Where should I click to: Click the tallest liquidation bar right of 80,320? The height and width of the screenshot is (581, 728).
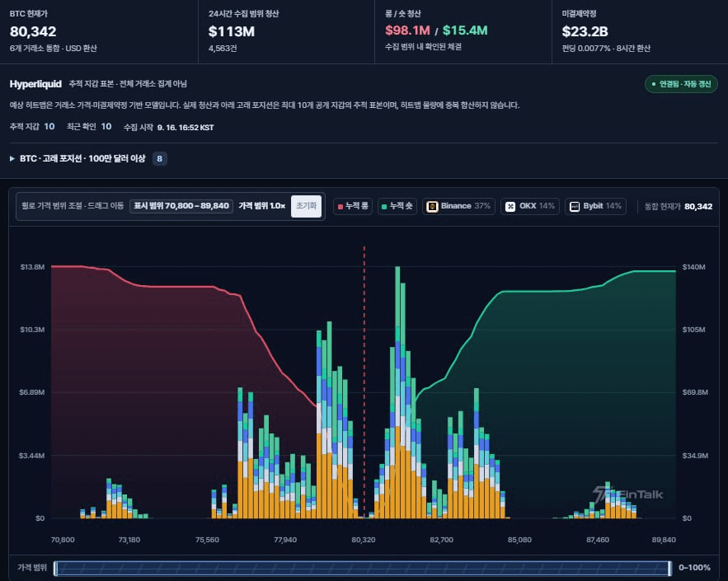pos(397,392)
